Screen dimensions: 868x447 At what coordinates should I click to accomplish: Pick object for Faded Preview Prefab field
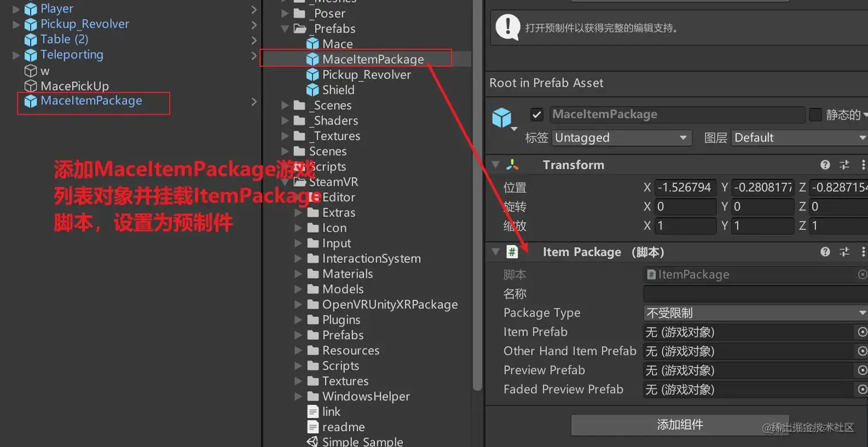(862, 390)
